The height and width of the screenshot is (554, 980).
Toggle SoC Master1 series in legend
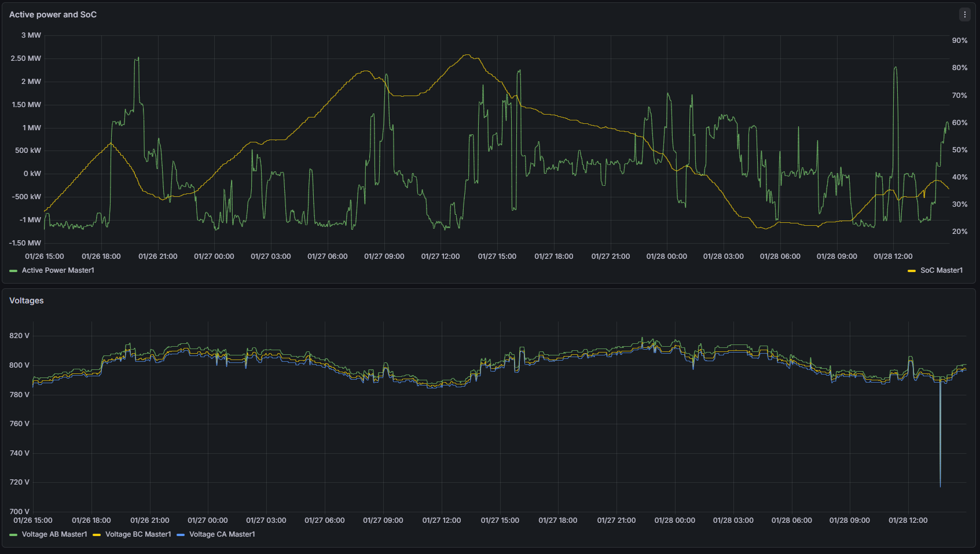pos(942,270)
